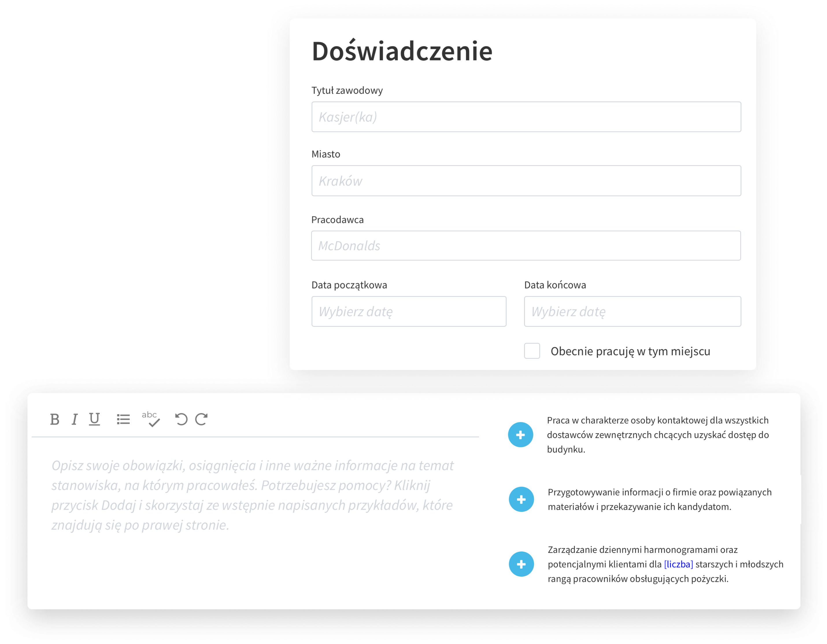This screenshot has width=827, height=644.
Task: Enable 'Obecnie pracuję w tym miejscu'
Action: [x=532, y=351]
